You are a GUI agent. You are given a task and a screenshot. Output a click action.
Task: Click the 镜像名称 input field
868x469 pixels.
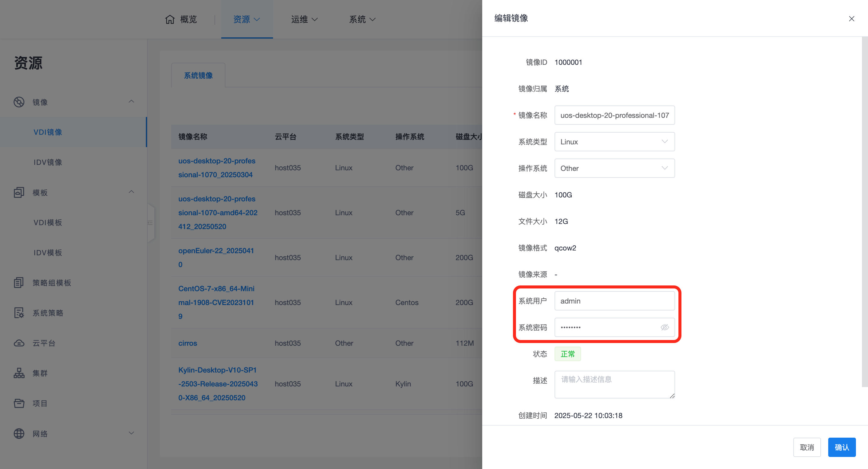pos(615,115)
